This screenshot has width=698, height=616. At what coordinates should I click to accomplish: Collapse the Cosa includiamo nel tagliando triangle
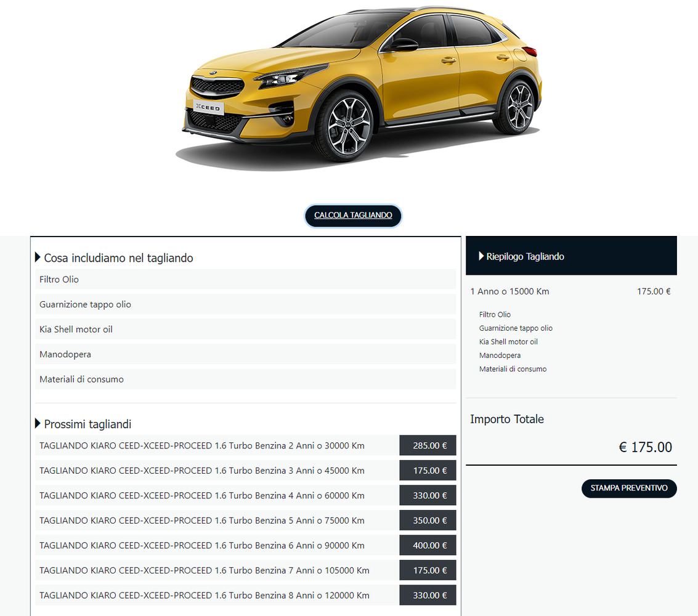pos(38,257)
